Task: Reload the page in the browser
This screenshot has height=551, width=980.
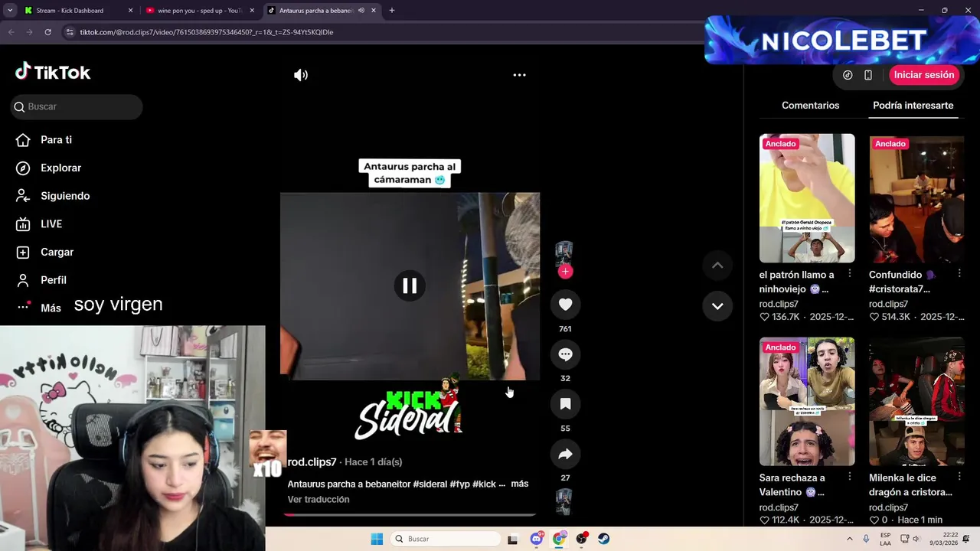Action: (x=47, y=32)
